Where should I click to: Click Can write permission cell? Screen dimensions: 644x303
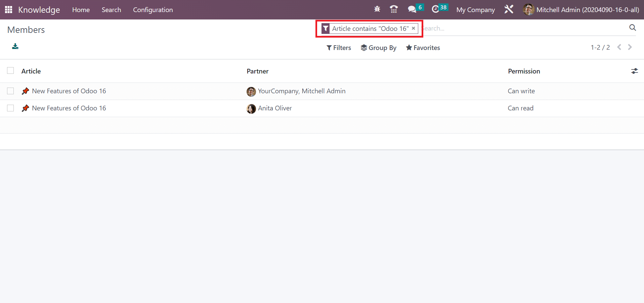click(521, 91)
